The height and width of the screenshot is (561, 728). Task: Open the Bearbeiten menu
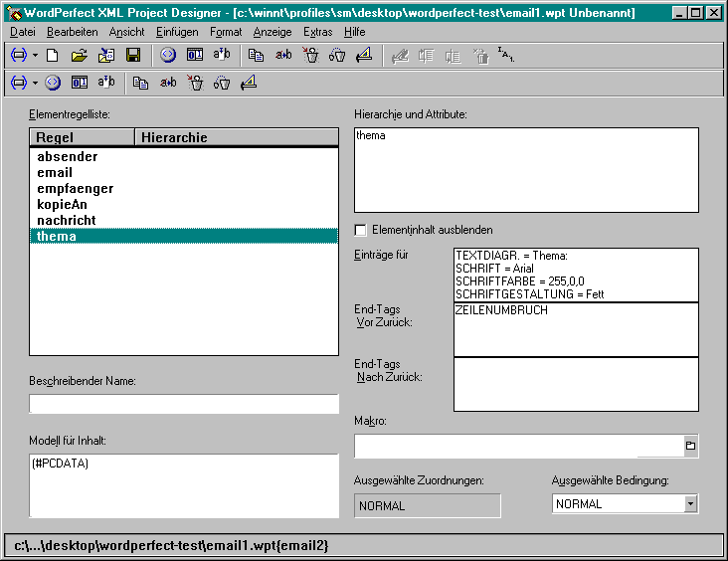point(73,32)
